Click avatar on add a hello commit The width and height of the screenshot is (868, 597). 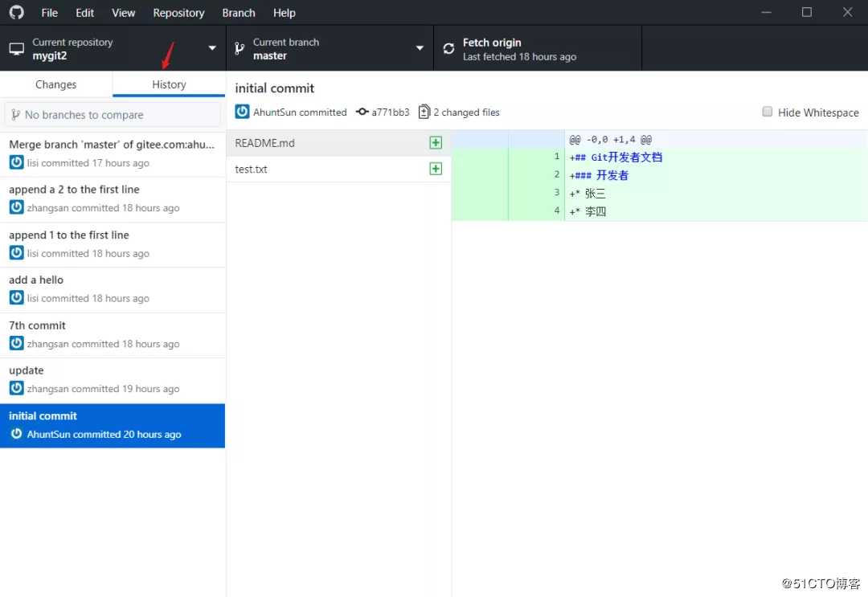pos(17,297)
